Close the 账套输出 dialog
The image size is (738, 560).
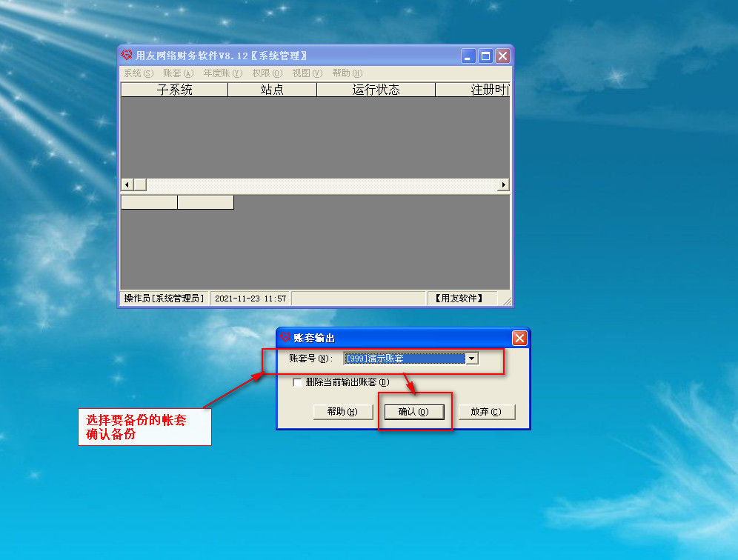pyautogui.click(x=519, y=338)
